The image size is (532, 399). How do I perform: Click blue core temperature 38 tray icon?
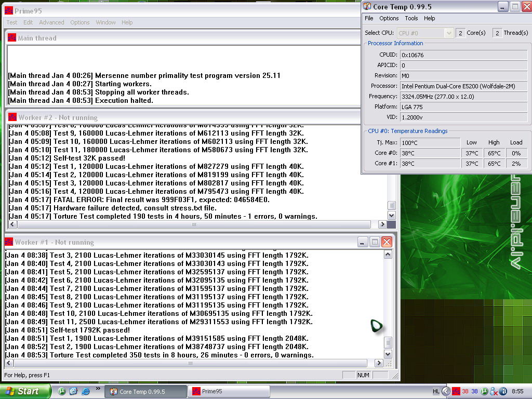tap(475, 392)
